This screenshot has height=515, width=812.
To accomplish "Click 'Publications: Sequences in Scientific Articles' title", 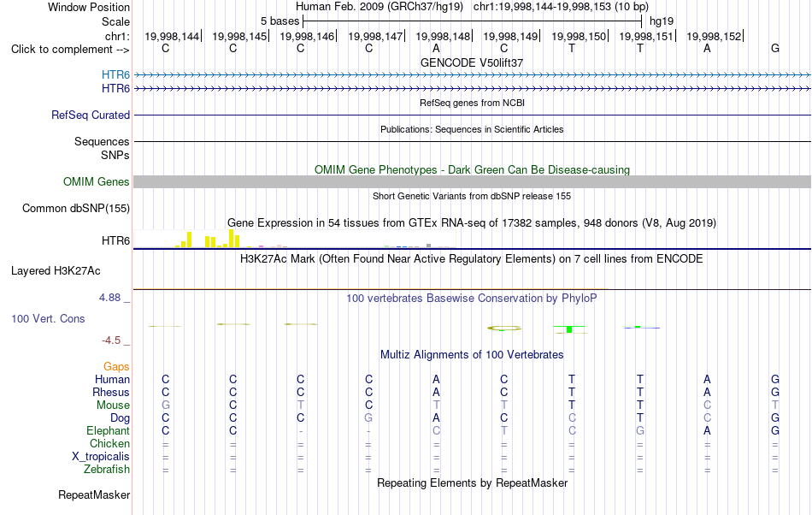I will [x=472, y=129].
